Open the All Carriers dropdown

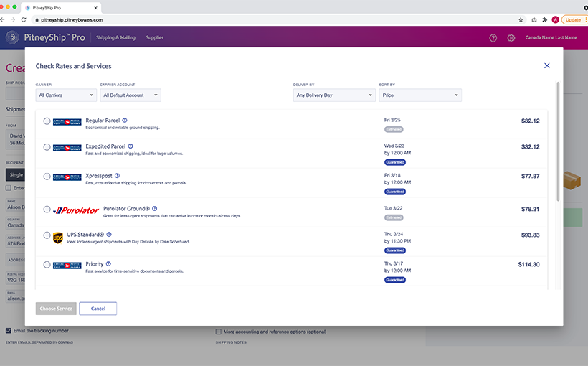(x=66, y=95)
